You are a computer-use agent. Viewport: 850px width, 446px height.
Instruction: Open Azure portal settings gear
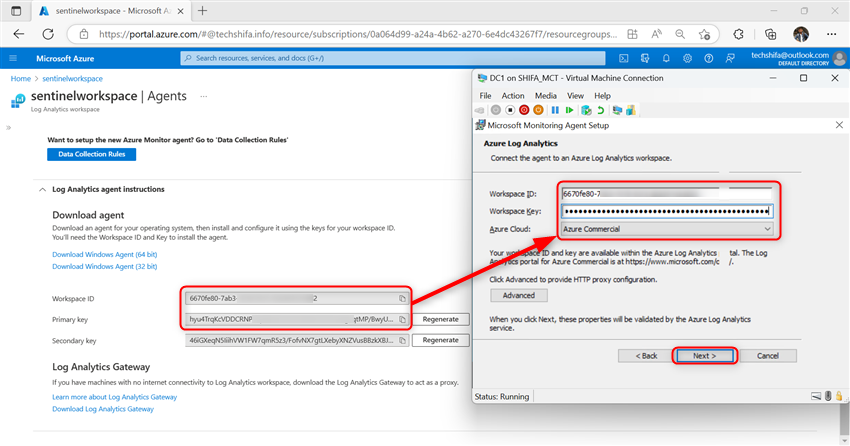[687, 58]
